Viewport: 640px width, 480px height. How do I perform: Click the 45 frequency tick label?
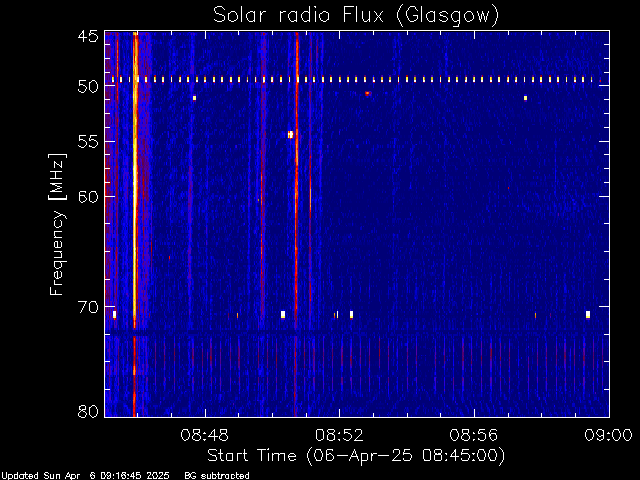tap(88, 36)
